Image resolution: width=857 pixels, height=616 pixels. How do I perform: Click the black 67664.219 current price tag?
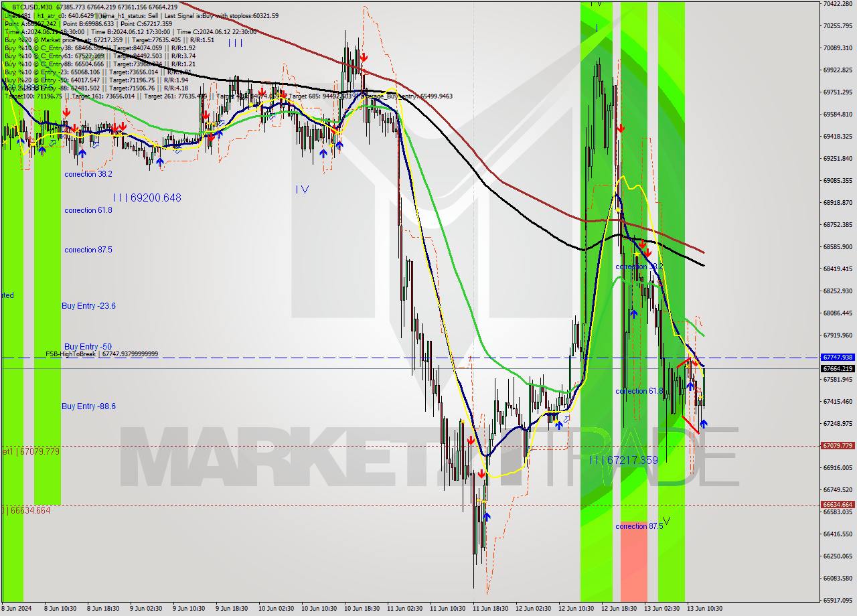(838, 368)
